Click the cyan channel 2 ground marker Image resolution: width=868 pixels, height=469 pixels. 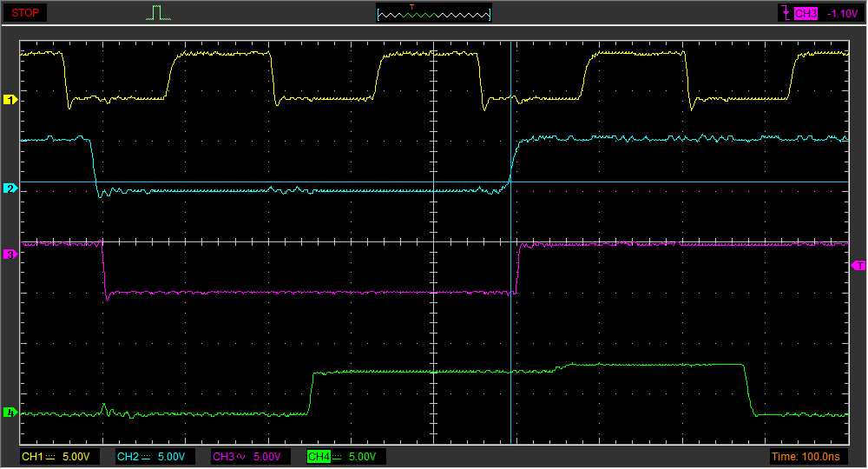point(10,188)
